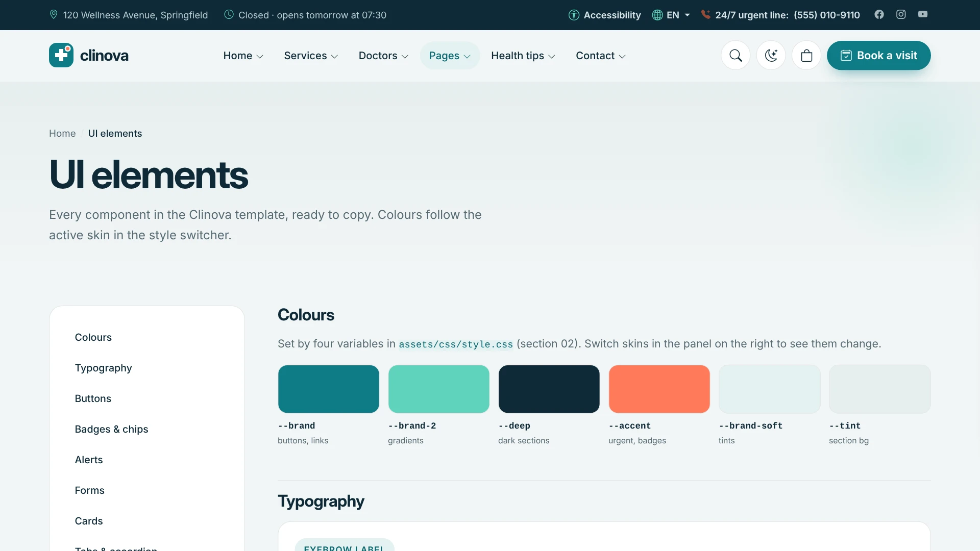Screen dimensions: 980x551
Task: Jump to Badges & chips in sidebar
Action: [x=111, y=429]
